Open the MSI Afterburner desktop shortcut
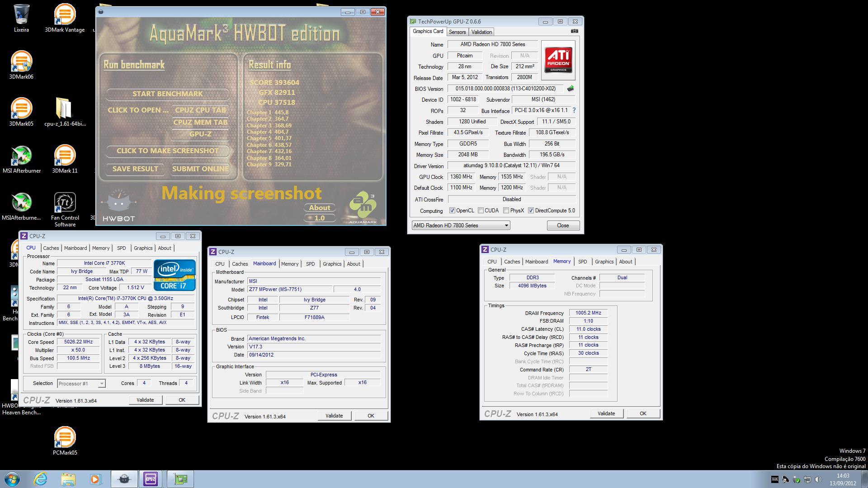Screen dimensions: 868x488 pyautogui.click(x=21, y=159)
